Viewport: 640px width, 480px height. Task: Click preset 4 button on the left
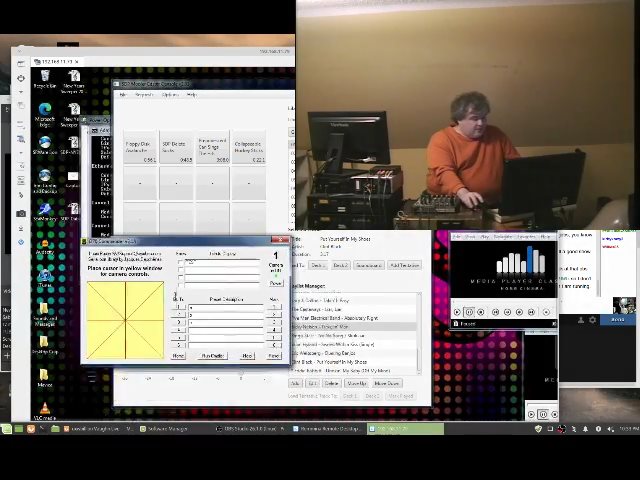pyautogui.click(x=178, y=330)
